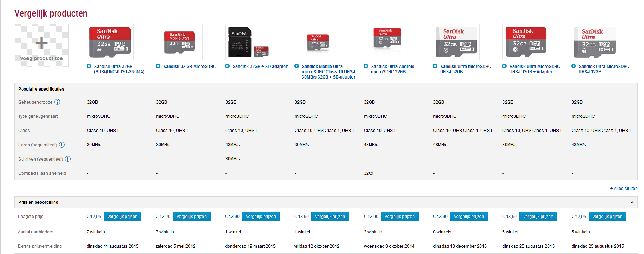Remove Sandisk Ultra MicroSDHC UHS-I 32GB + Adapter
The image size is (644, 254).
tap(504, 66)
